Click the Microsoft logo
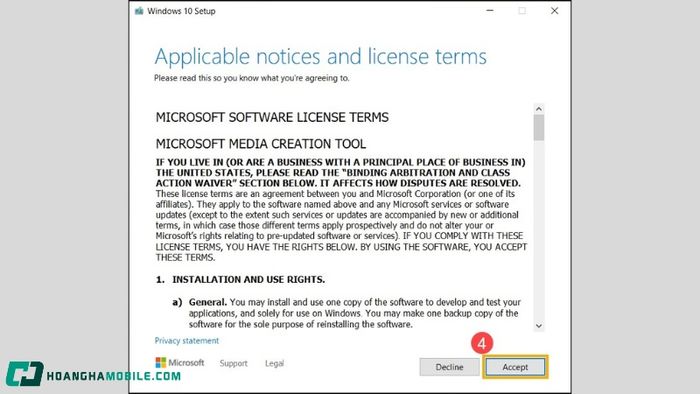Screen dimensions: 700x394 tap(179, 363)
